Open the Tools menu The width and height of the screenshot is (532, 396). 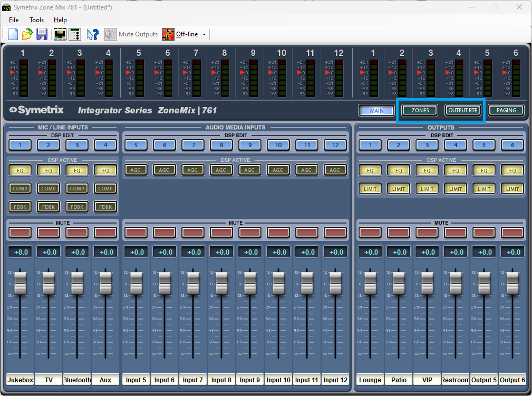36,20
